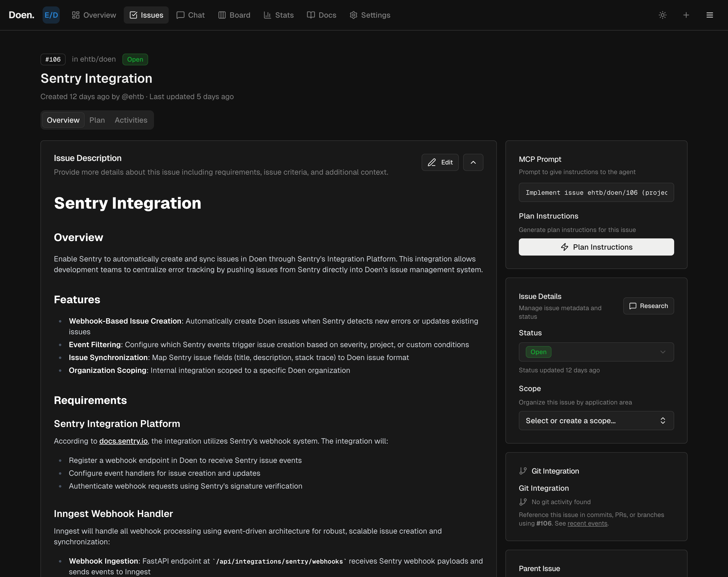Click the E/D project badge

[x=51, y=15]
